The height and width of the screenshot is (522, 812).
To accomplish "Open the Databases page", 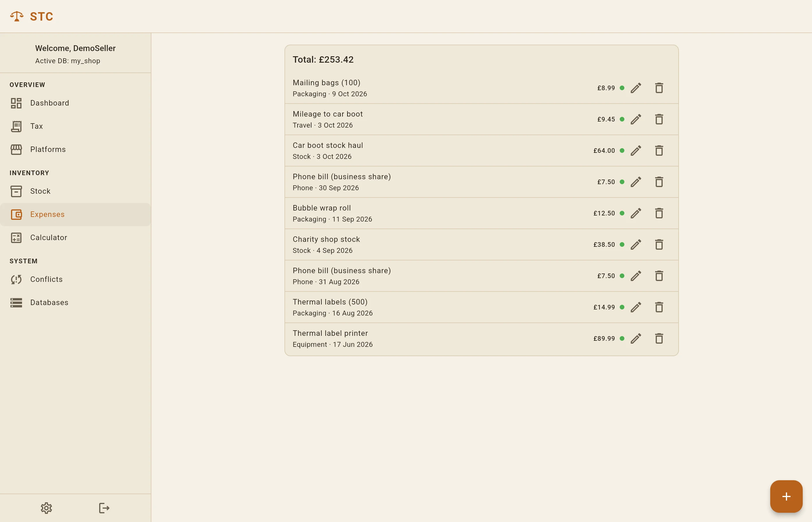I will point(75,302).
